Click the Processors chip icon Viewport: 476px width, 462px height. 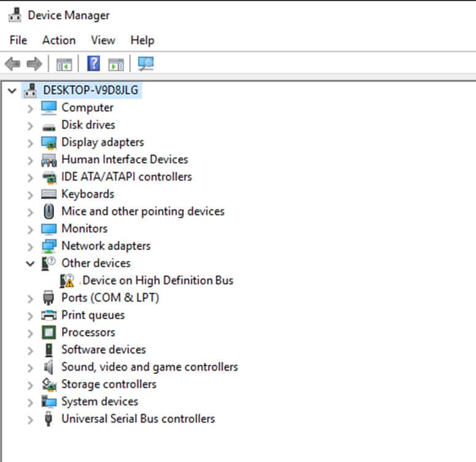49,332
